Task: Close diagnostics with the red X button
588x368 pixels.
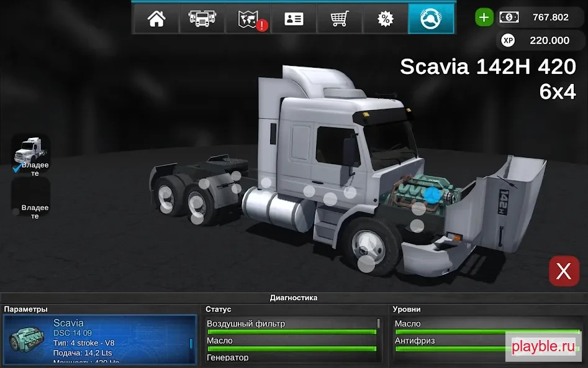Action: pyautogui.click(x=564, y=271)
